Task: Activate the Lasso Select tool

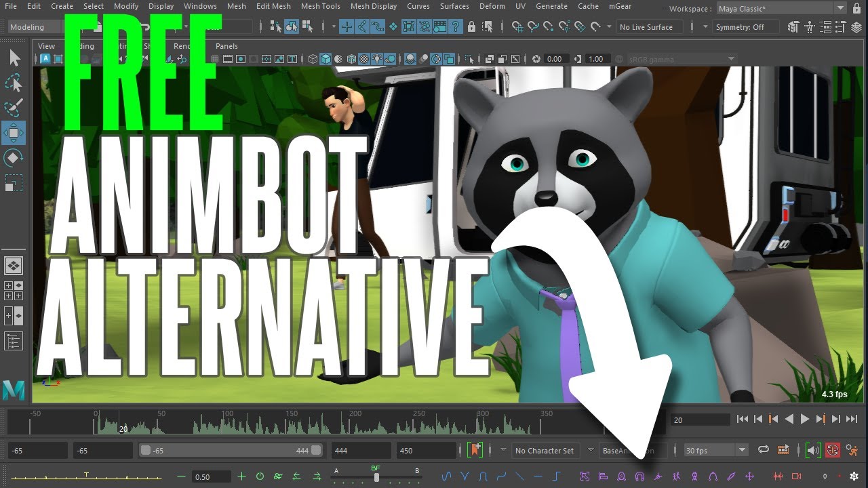Action: point(14,83)
